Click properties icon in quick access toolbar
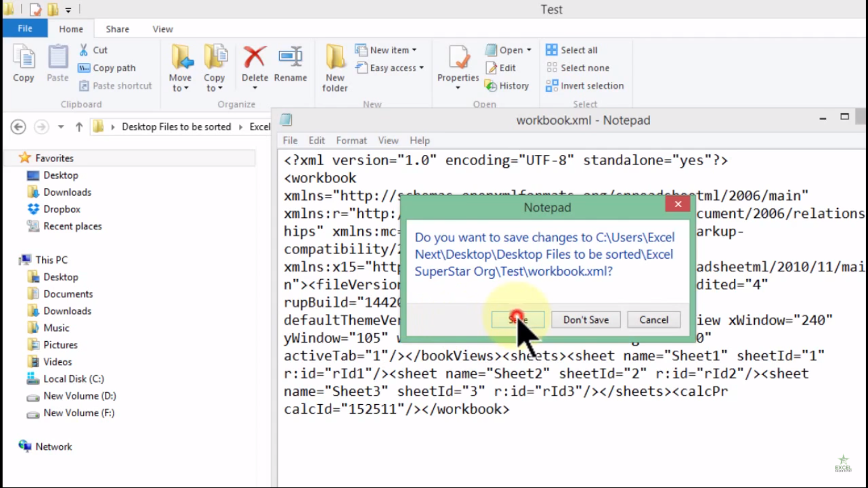Viewport: 868px width, 488px height. pyautogui.click(x=36, y=10)
